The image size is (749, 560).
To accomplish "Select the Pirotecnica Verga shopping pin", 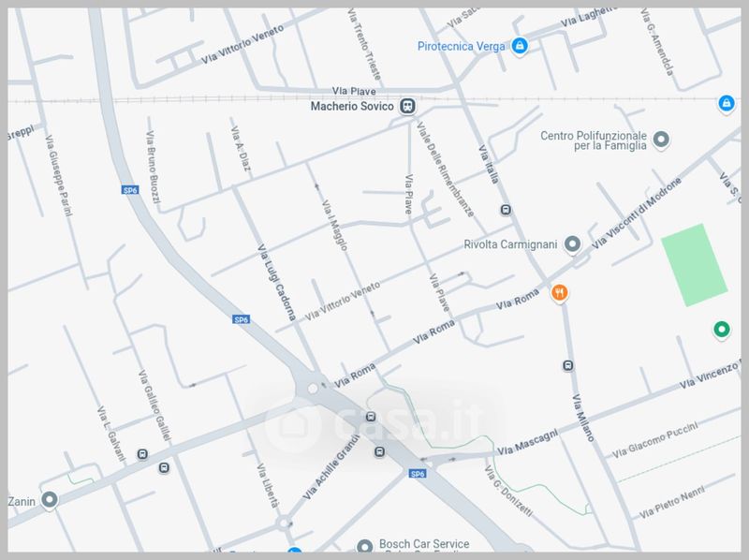I will (520, 46).
